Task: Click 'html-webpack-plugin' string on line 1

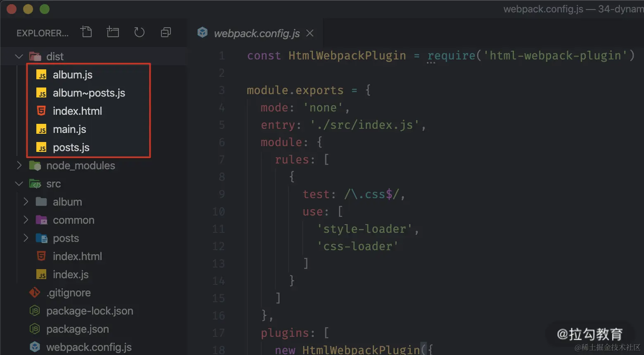Action: click(555, 55)
